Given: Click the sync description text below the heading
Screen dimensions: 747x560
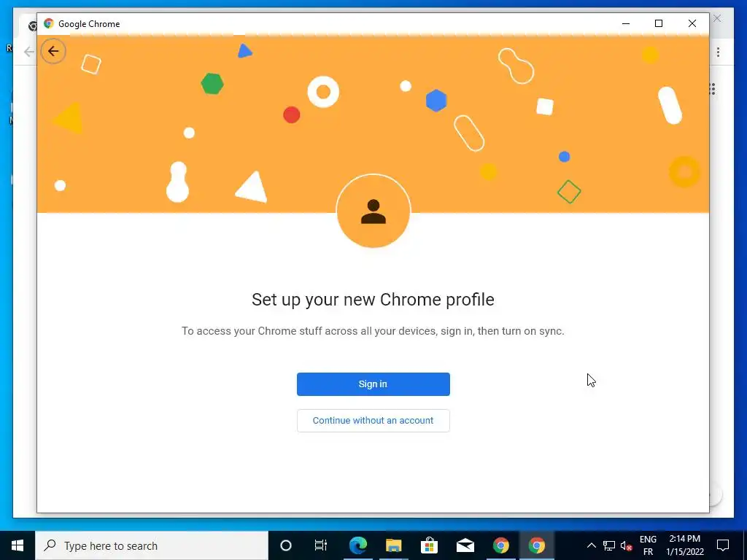Looking at the screenshot, I should point(373,331).
